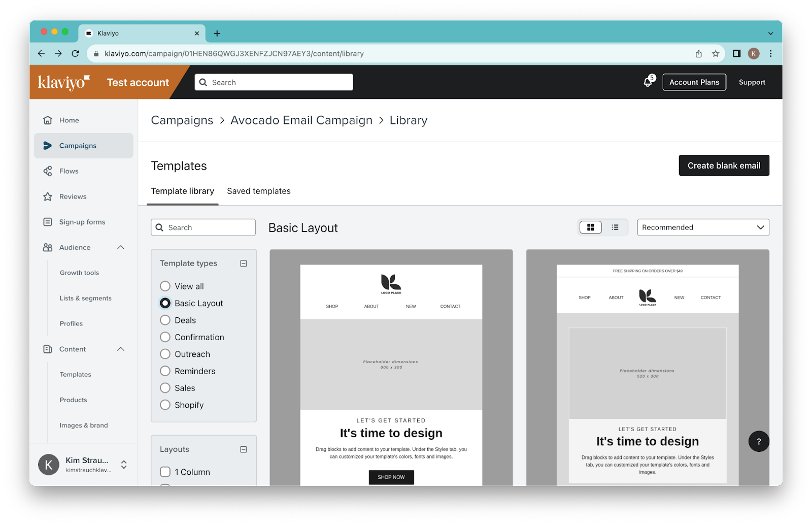Click the template library search field
Screen dimensions: 812x525
[x=203, y=227]
